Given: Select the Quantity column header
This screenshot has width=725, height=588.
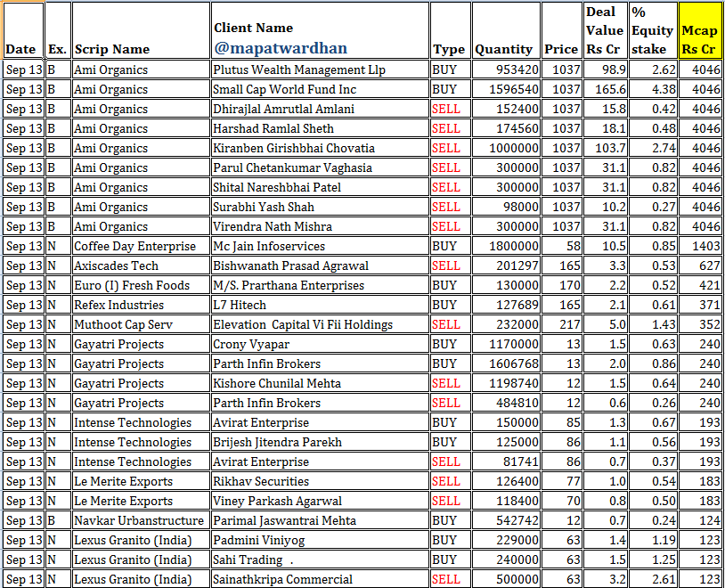Looking at the screenshot, I should coord(506,30).
